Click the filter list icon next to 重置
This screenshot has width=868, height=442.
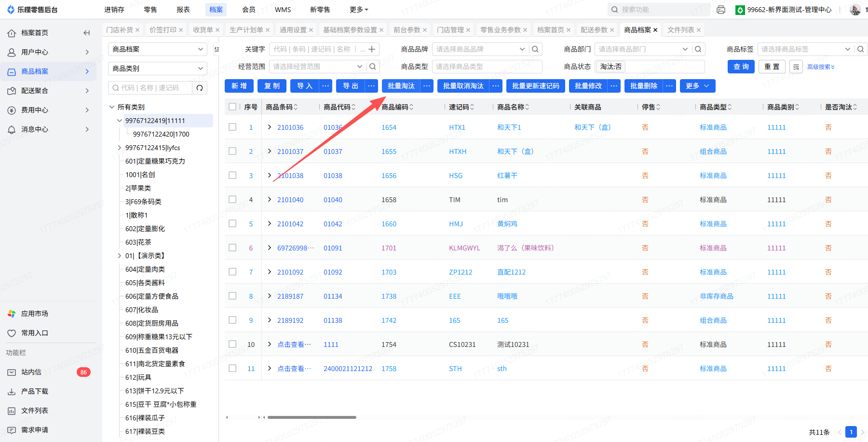pyautogui.click(x=796, y=67)
